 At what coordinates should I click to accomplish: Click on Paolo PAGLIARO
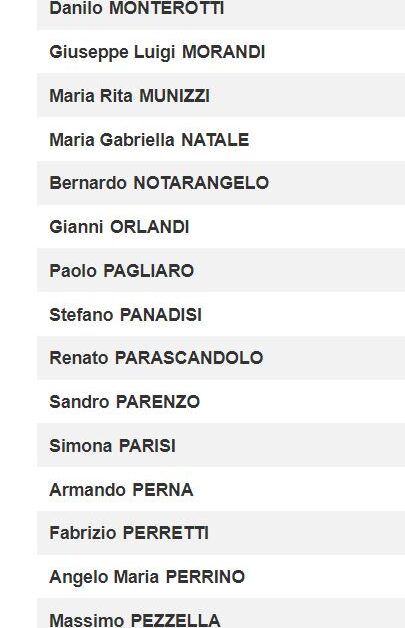(121, 271)
